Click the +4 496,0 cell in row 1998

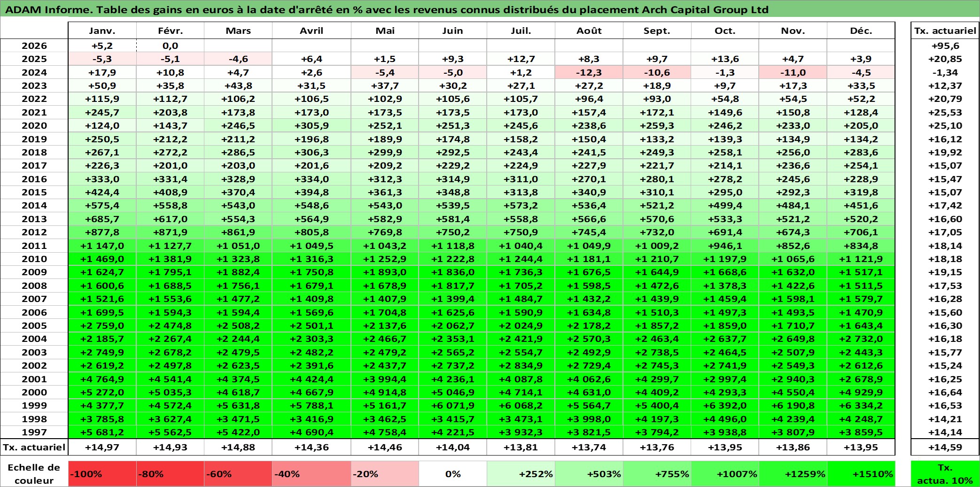[x=725, y=419]
